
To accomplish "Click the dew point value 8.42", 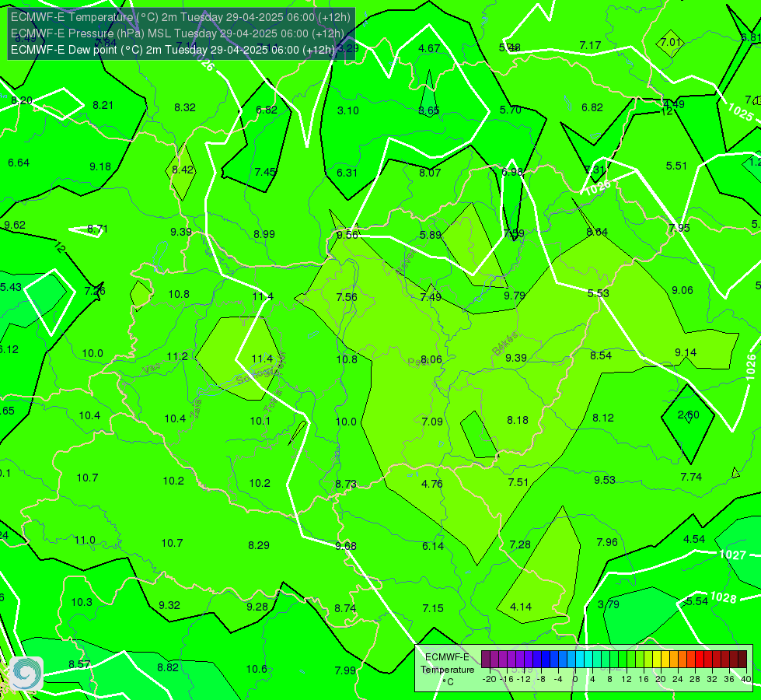I will point(183,170).
